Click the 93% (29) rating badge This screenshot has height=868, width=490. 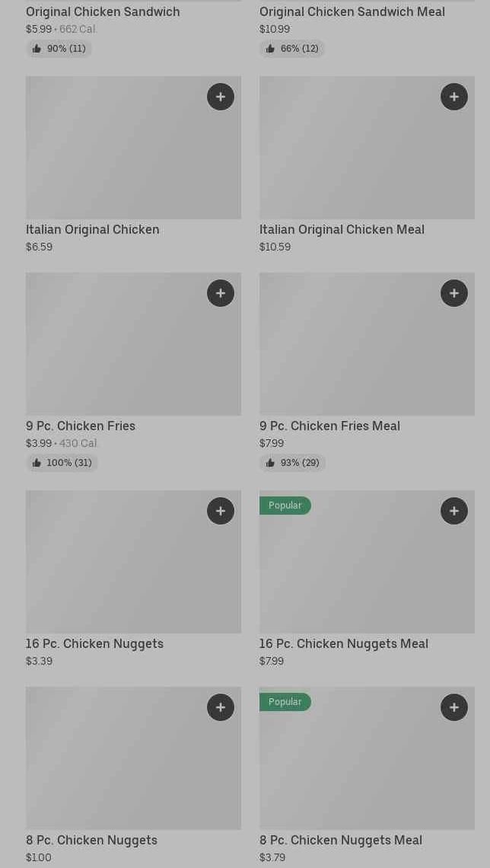pos(292,463)
